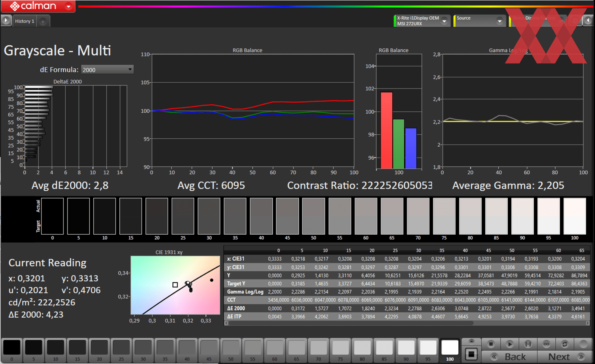This screenshot has height=364, width=595.
Task: Select the 60 percent grayscale pattern button
Action: coord(275,350)
